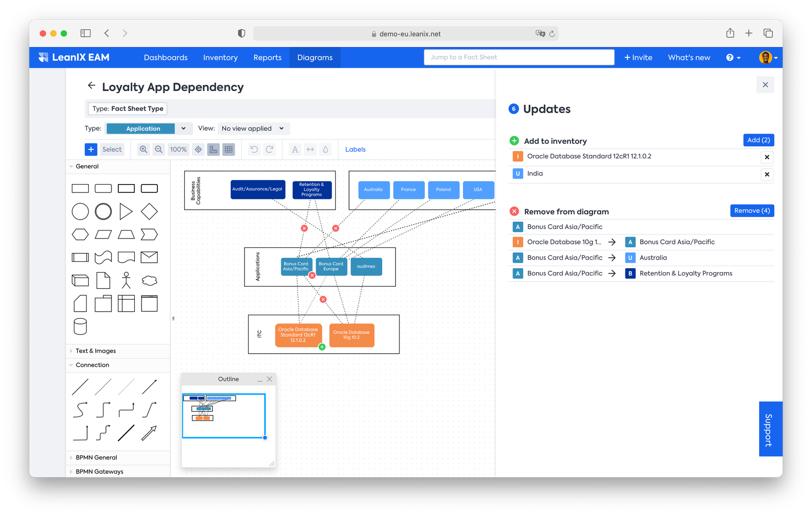Click the zoom in magnifier icon
Image resolution: width=812 pixels, height=516 pixels.
[144, 149]
